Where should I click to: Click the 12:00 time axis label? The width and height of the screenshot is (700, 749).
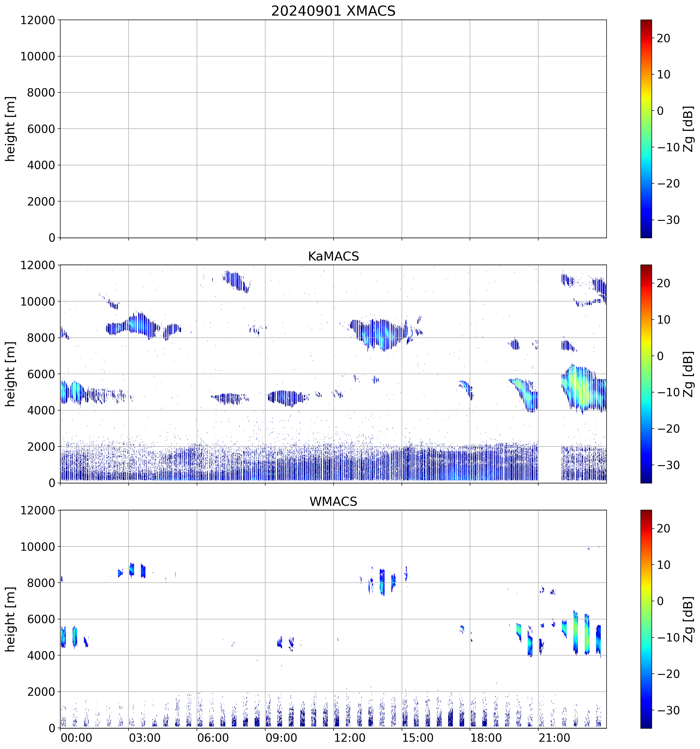coord(349,738)
